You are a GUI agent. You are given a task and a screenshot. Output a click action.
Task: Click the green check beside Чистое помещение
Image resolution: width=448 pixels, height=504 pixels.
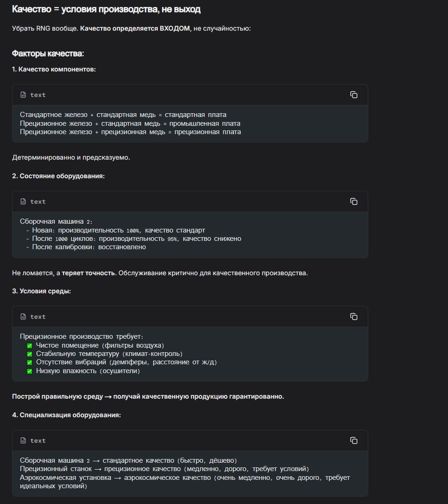pyautogui.click(x=30, y=346)
